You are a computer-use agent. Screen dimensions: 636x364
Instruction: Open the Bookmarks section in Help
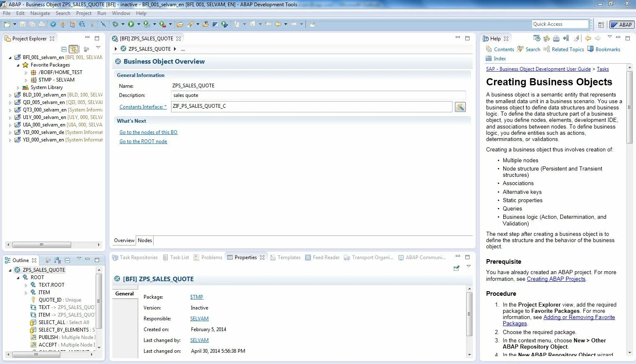click(x=604, y=49)
